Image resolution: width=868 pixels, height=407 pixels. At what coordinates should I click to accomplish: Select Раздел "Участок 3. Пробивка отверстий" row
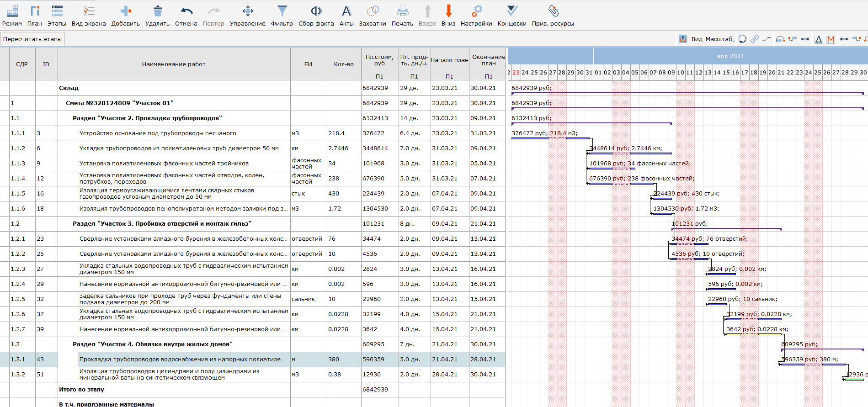click(252, 224)
